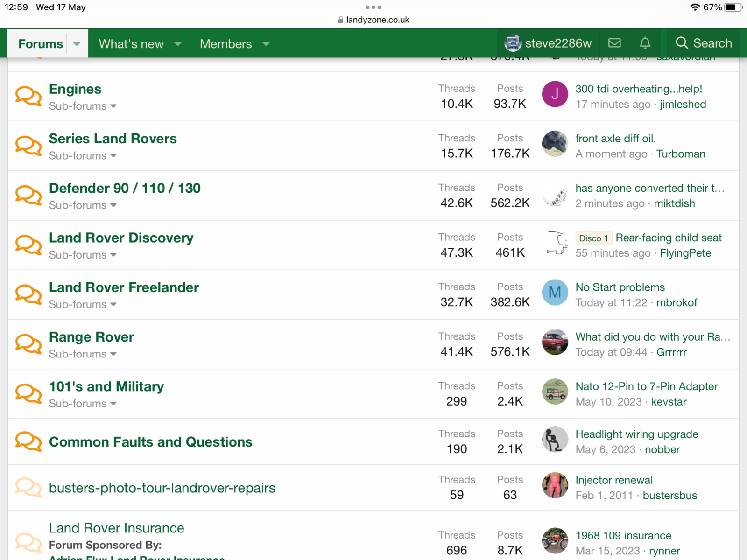Viewport: 747px width, 560px height.
Task: Open FlyingPete's user profile link
Action: tap(685, 253)
